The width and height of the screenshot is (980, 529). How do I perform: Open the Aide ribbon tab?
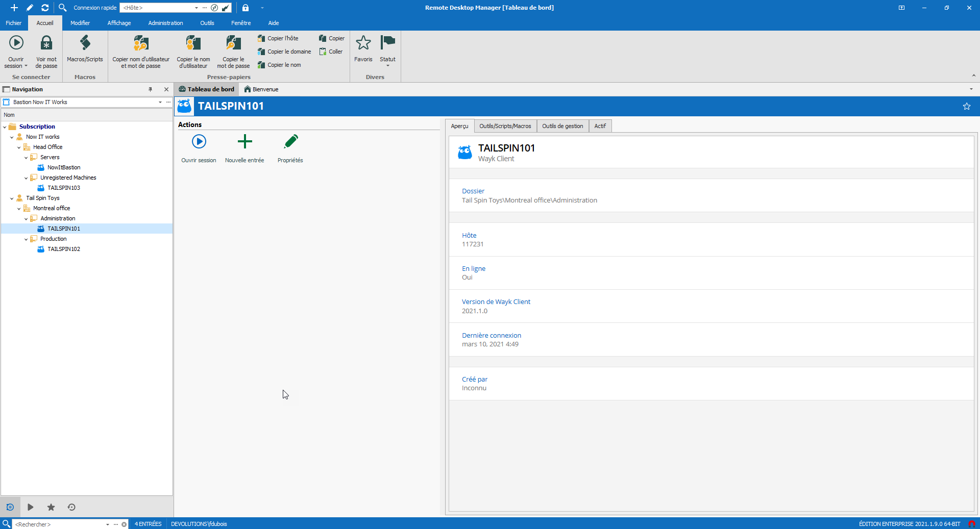(x=274, y=23)
